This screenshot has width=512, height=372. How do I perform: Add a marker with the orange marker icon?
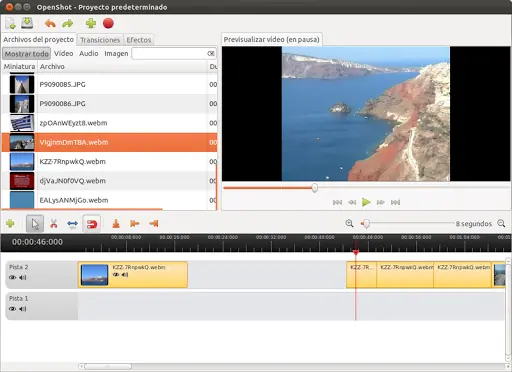[x=116, y=224]
